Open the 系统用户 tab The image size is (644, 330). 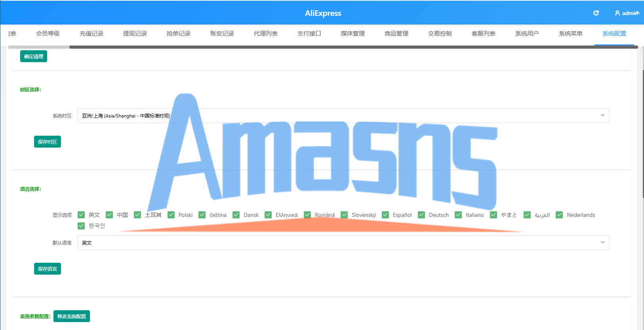coord(527,34)
